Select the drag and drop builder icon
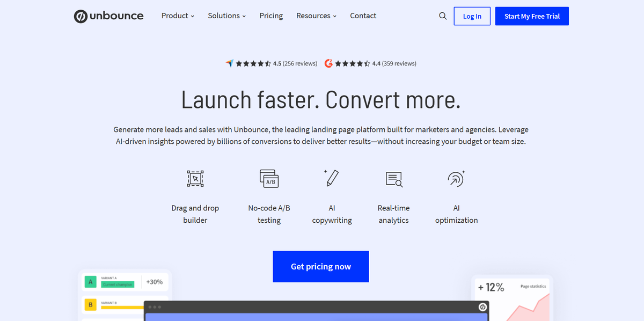The height and width of the screenshot is (321, 644). pyautogui.click(x=195, y=178)
